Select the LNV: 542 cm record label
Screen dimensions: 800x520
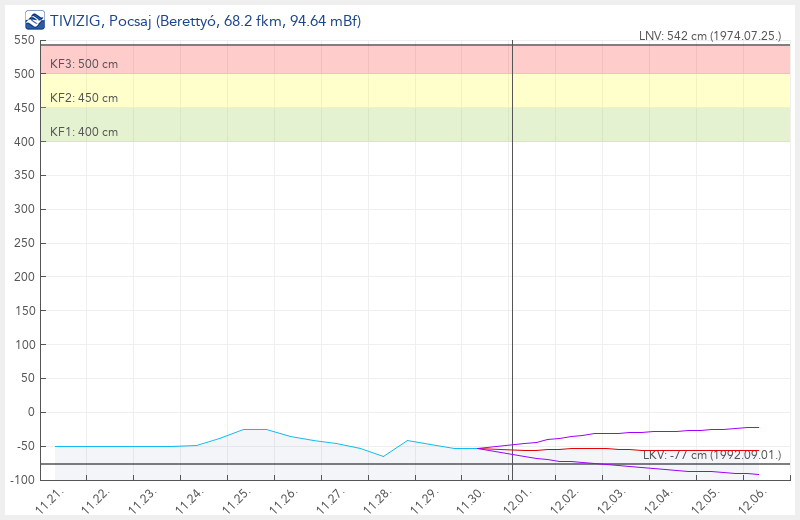tap(709, 35)
